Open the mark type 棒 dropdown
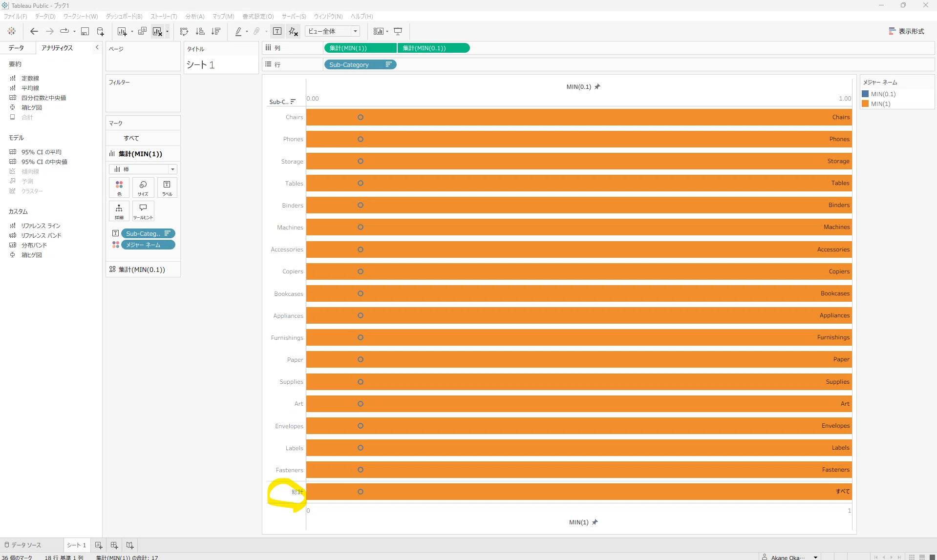Screen dimensions: 937x560 143,169
